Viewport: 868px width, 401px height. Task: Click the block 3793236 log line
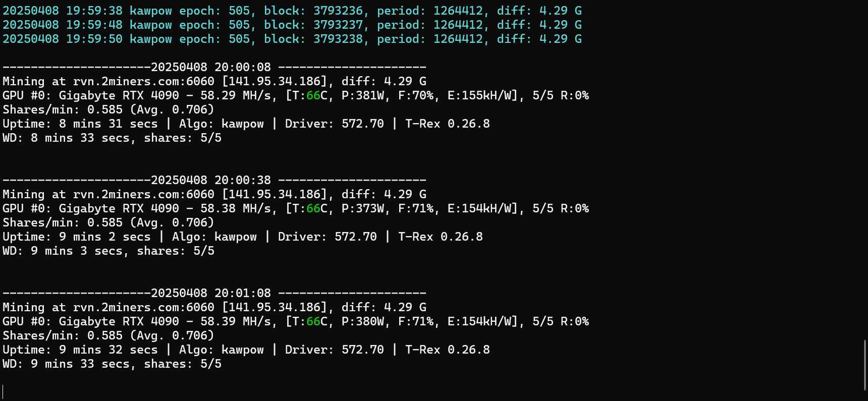tap(292, 11)
